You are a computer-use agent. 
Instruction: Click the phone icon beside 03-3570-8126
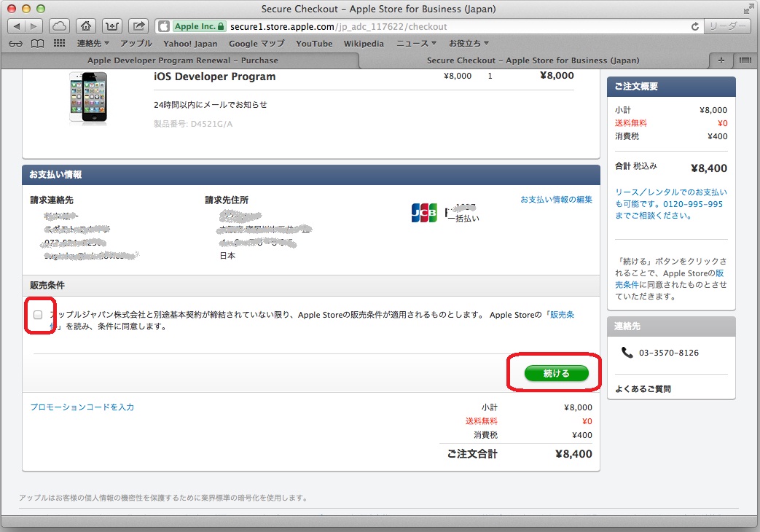(627, 353)
